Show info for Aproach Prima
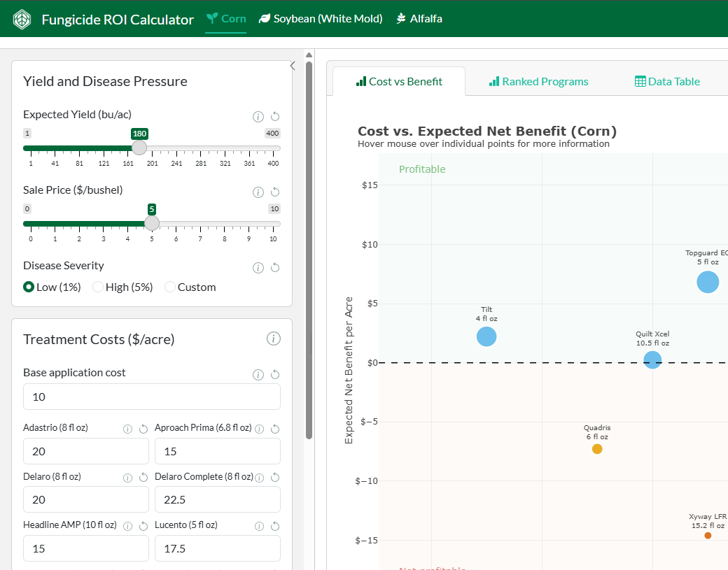This screenshot has height=570, width=728. click(260, 429)
